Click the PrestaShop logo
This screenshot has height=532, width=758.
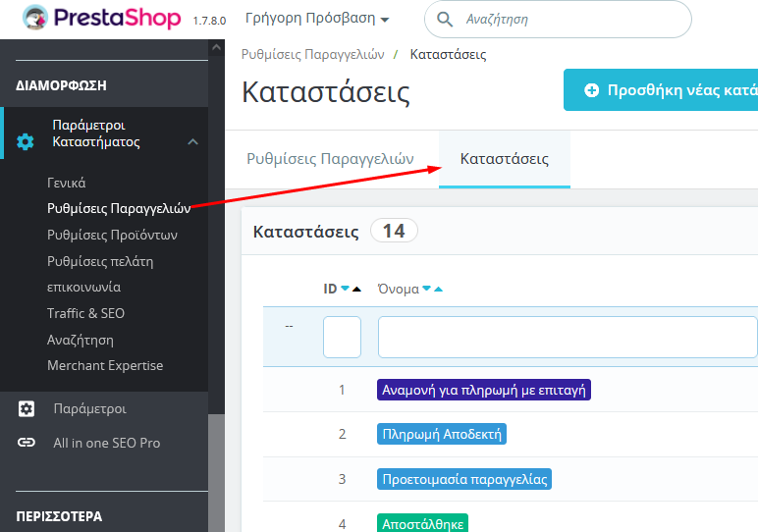click(101, 18)
